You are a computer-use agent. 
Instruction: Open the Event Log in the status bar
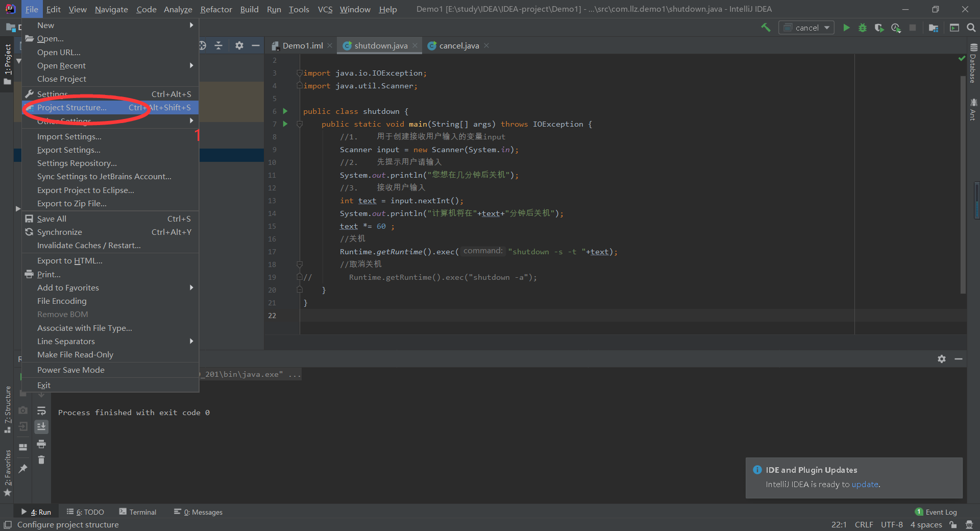(936, 512)
